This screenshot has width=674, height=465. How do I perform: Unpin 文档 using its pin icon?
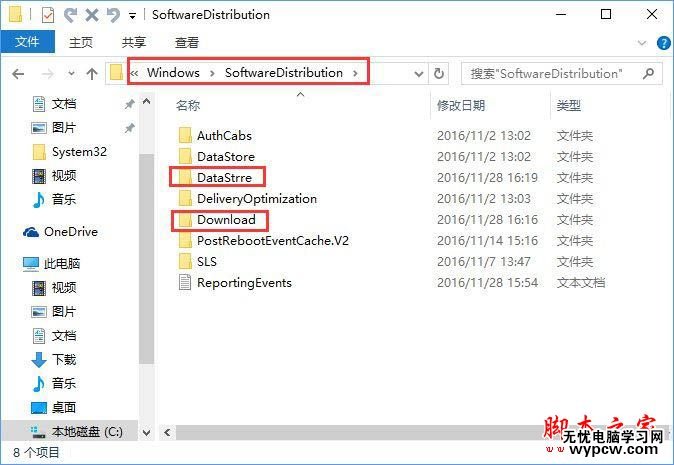129,104
